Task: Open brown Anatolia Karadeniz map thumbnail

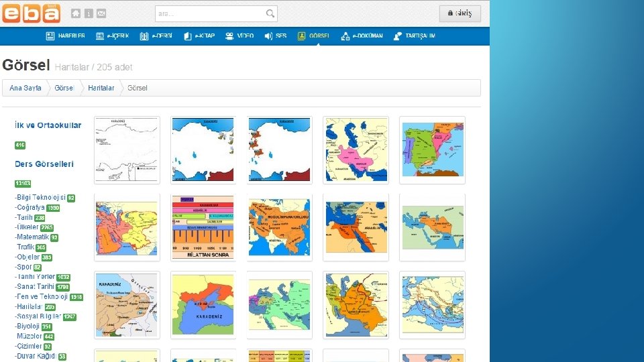Action: (127, 304)
